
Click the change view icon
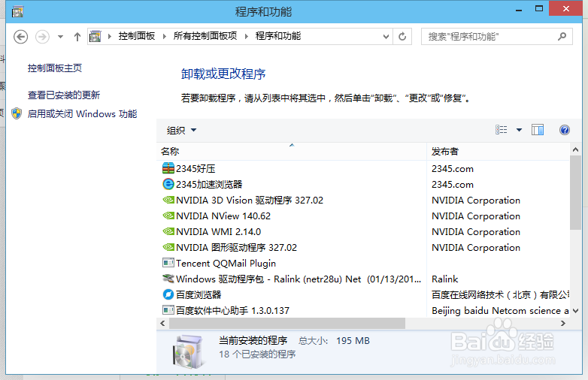point(501,130)
